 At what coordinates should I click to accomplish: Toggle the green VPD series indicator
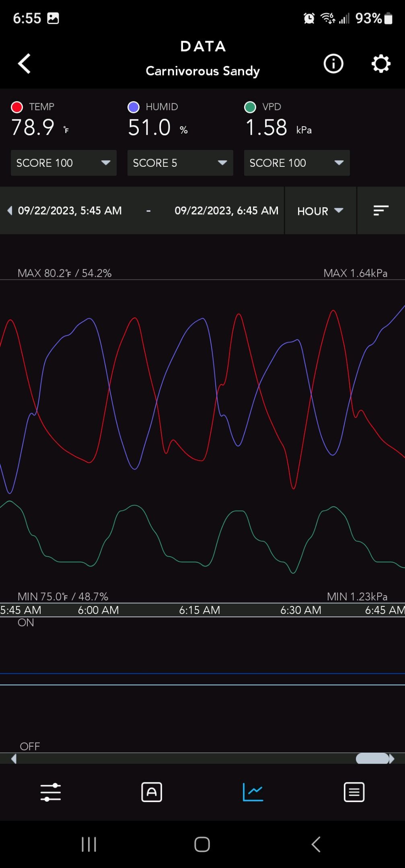coord(250,107)
